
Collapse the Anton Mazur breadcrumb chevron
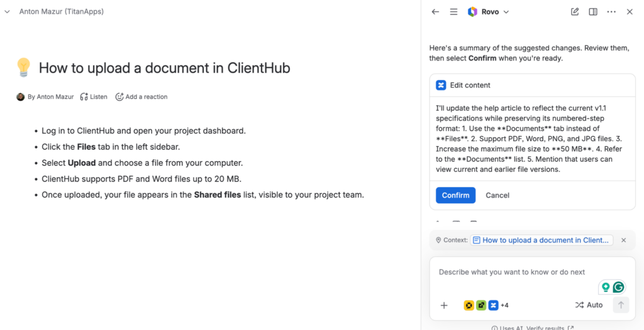tap(6, 12)
